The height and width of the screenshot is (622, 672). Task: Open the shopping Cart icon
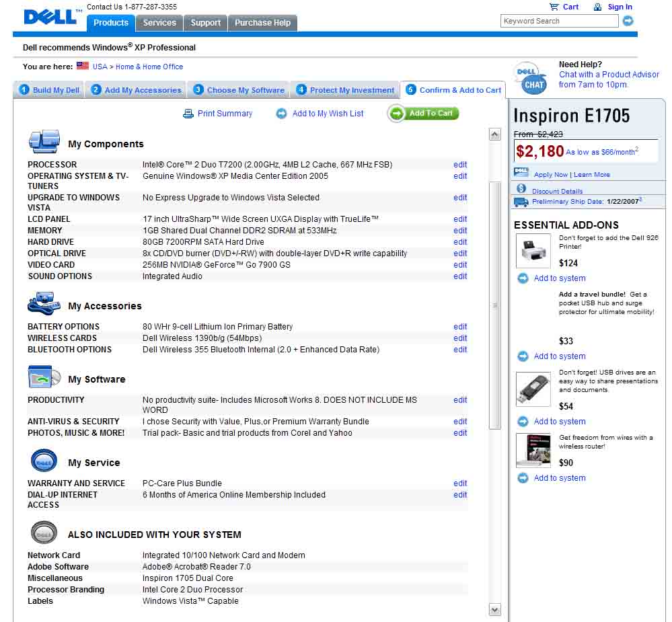coord(554,7)
